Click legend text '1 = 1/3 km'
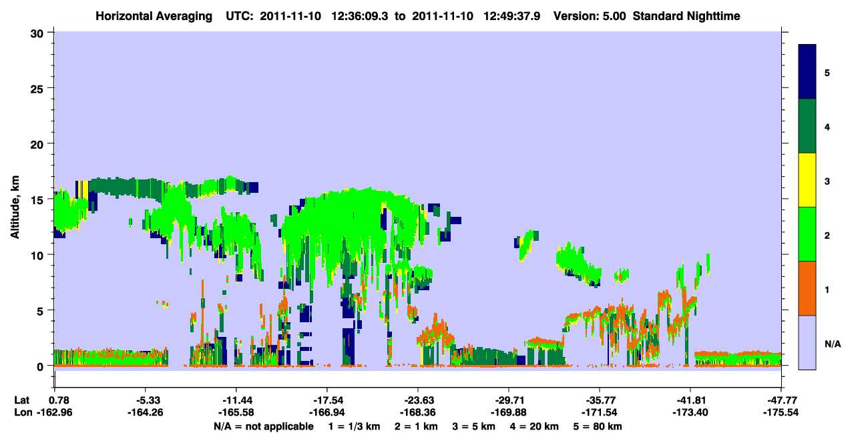This screenshot has height=445, width=868. click(353, 426)
